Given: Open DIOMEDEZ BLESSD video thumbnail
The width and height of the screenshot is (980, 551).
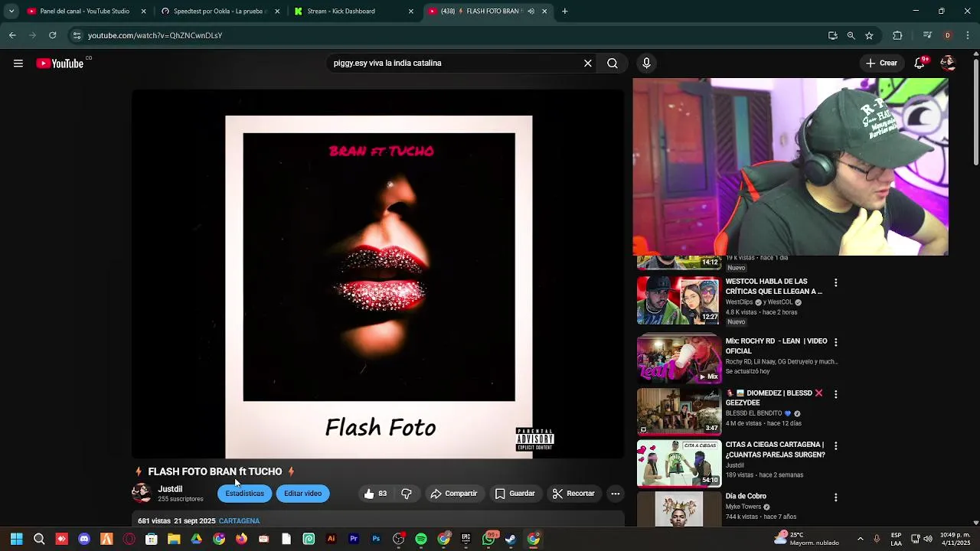Looking at the screenshot, I should 678,411.
